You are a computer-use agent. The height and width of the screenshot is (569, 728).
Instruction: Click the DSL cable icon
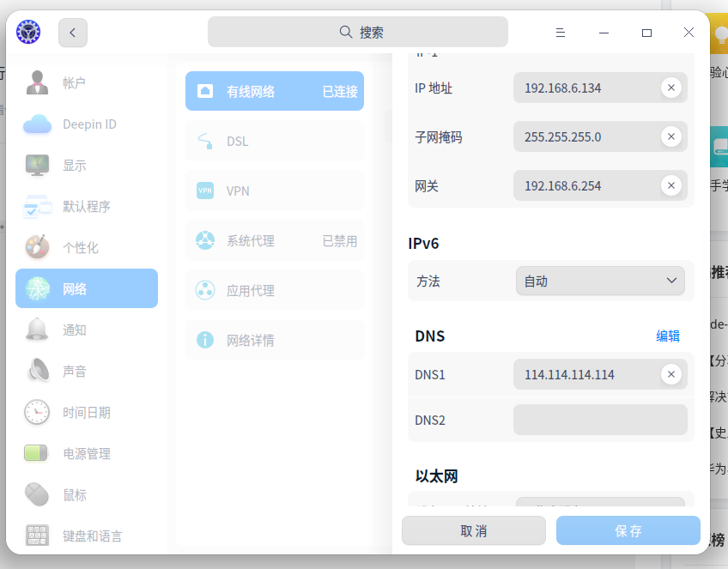pos(205,141)
